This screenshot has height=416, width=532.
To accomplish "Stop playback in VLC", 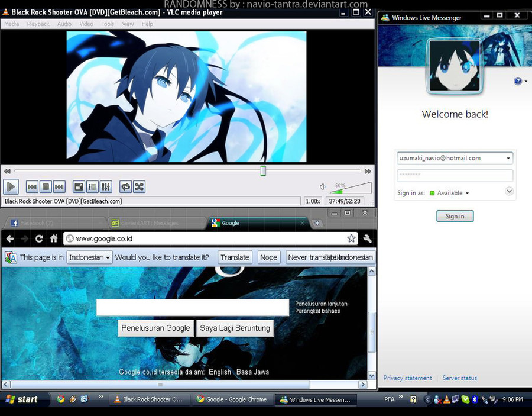I will pos(46,187).
